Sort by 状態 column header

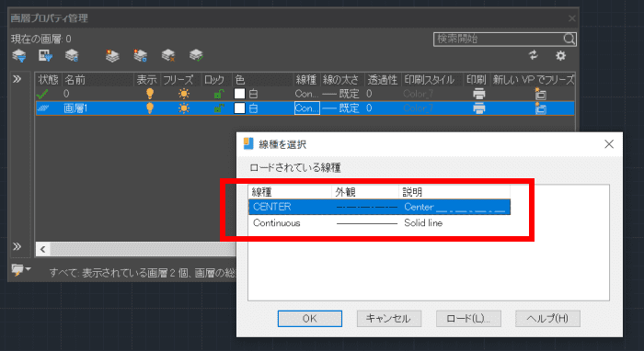pyautogui.click(x=48, y=80)
